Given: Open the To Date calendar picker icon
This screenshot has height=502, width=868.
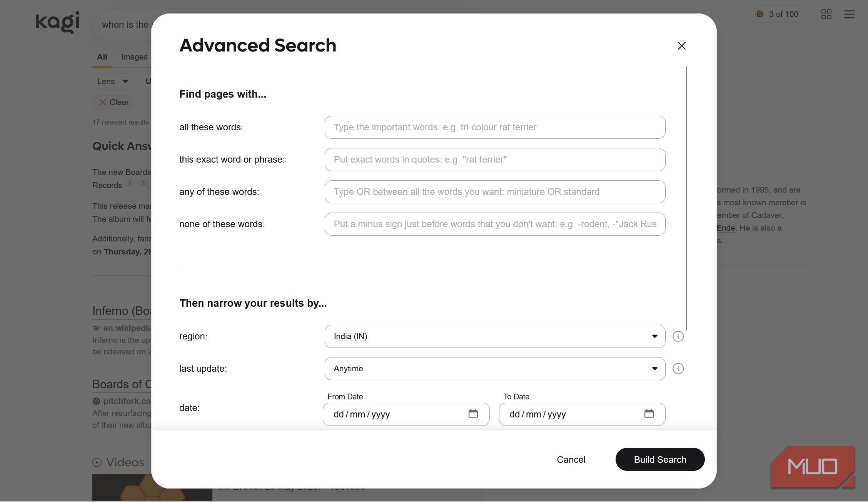Looking at the screenshot, I should tap(649, 414).
